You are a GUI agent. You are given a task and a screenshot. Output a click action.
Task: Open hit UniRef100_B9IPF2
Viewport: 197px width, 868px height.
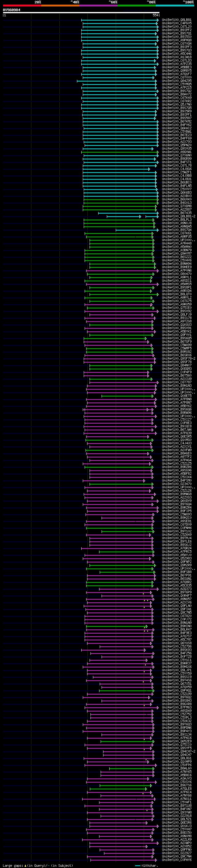[x=177, y=30]
